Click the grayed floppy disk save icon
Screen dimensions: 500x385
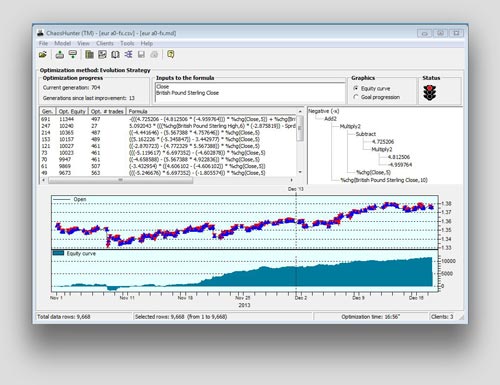[x=141, y=54]
